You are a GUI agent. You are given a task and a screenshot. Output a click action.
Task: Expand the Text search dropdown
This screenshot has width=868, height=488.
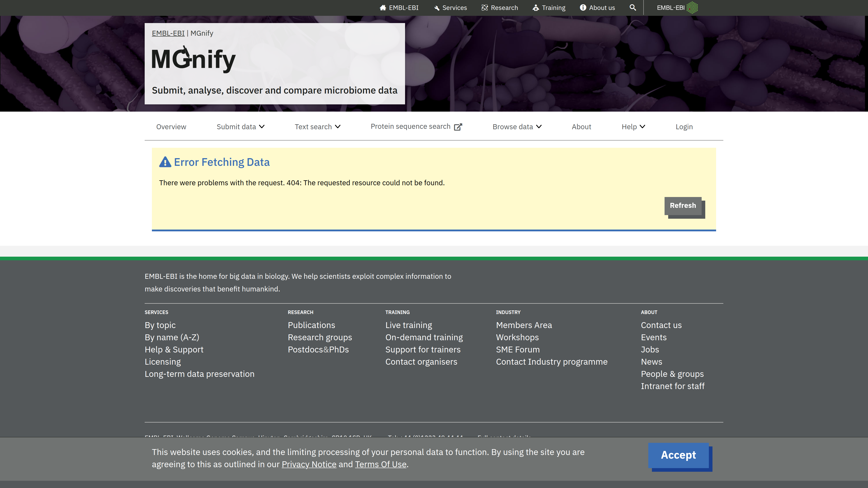click(x=318, y=127)
